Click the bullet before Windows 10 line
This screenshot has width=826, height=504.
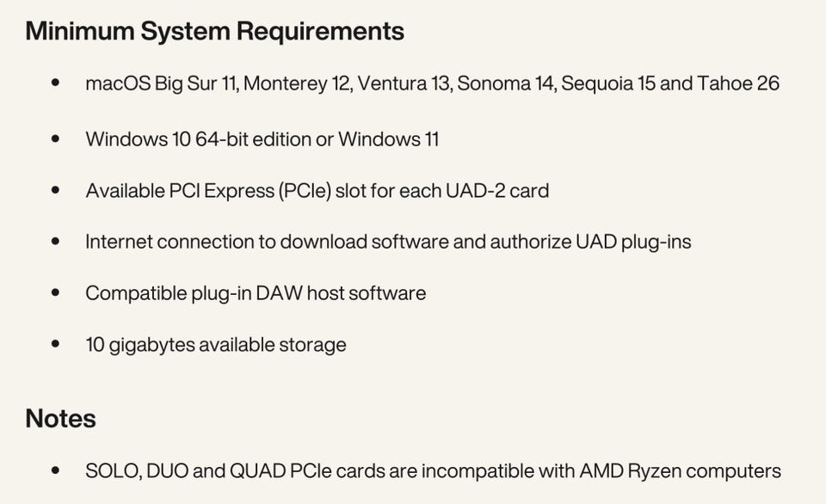[56, 138]
